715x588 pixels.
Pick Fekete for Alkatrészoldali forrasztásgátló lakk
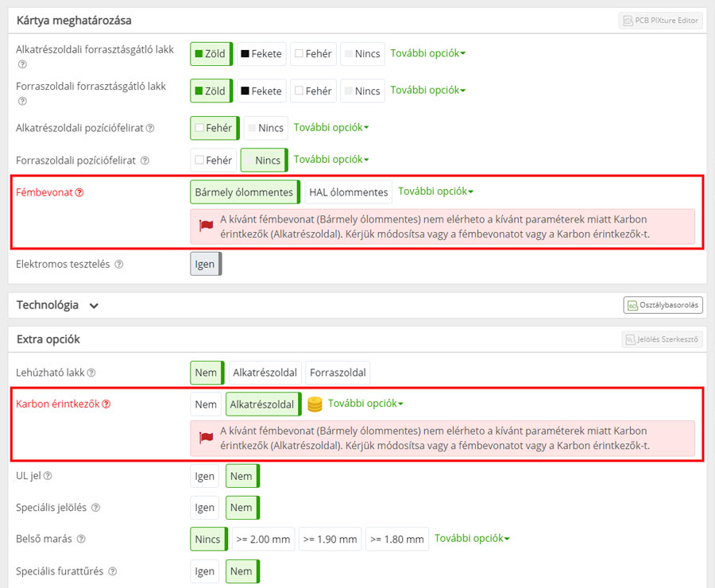click(x=261, y=54)
